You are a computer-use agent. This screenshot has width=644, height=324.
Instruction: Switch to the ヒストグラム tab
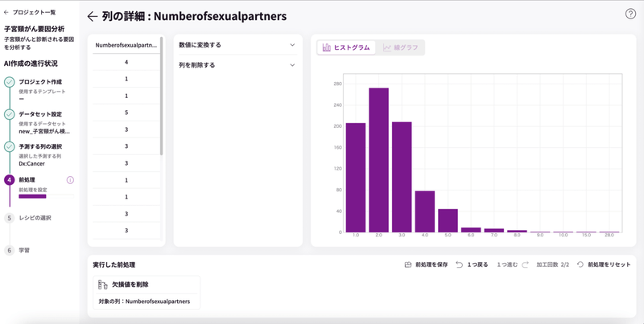(346, 47)
